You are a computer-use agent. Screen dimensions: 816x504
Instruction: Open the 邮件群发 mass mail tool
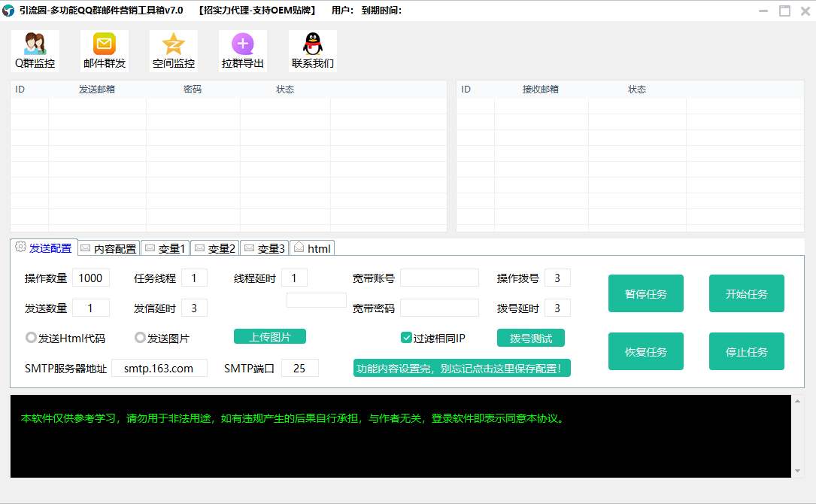[105, 50]
